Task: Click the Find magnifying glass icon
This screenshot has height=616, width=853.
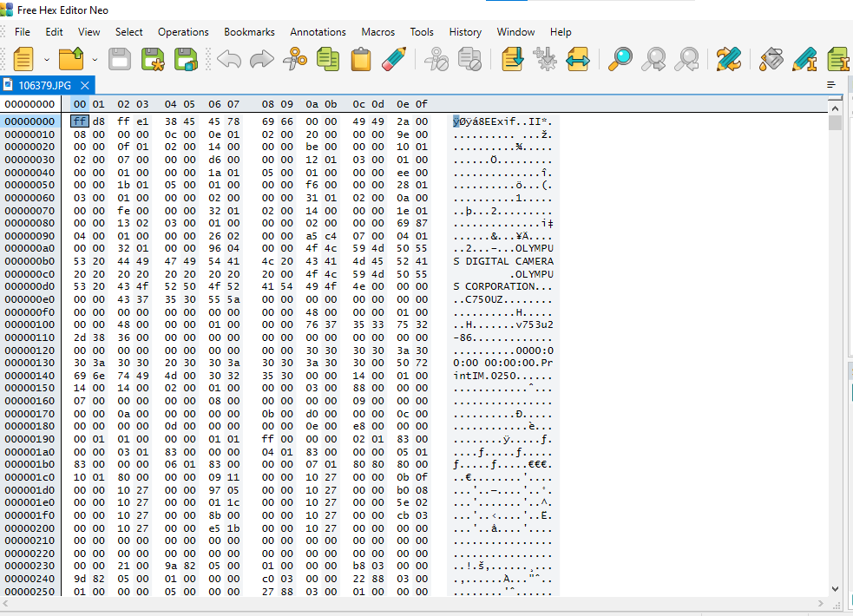Action: [620, 59]
